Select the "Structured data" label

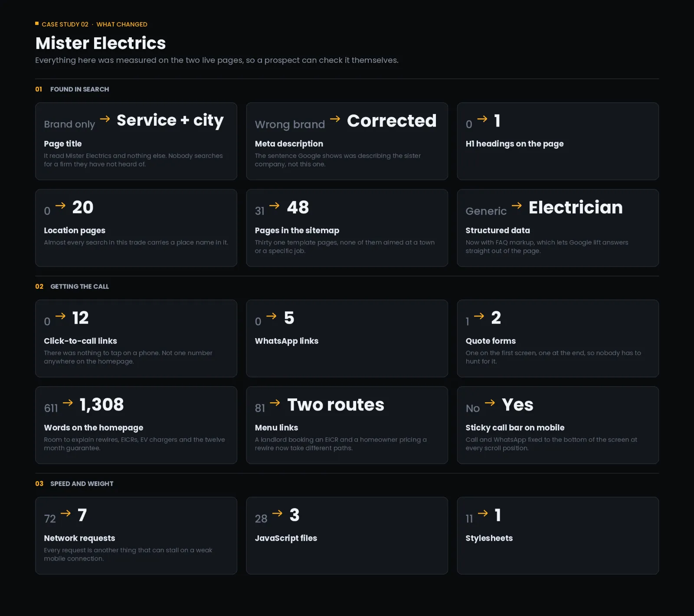[498, 231]
